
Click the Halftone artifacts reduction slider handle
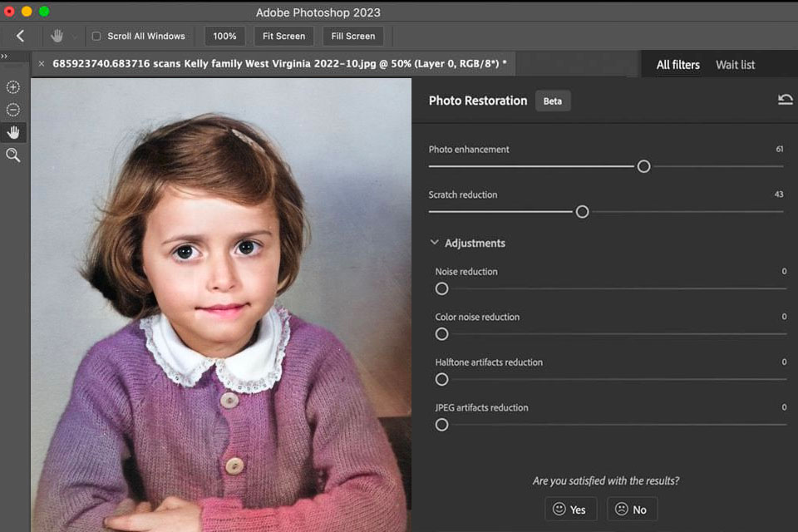click(441, 379)
